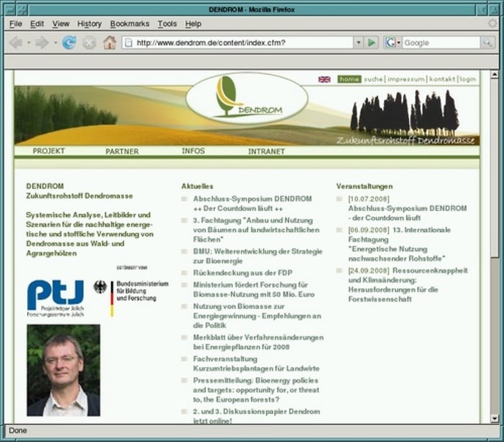The image size is (504, 442).
Task: Open the Edit menu
Action: [37, 24]
